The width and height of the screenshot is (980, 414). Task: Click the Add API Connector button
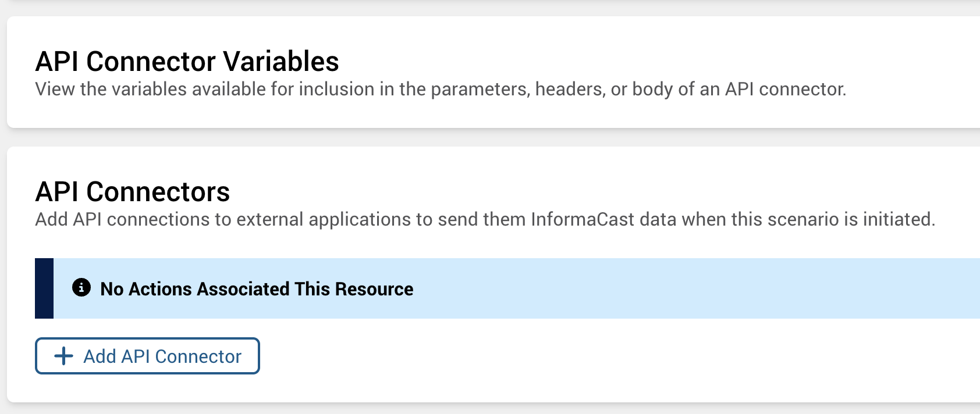click(147, 356)
